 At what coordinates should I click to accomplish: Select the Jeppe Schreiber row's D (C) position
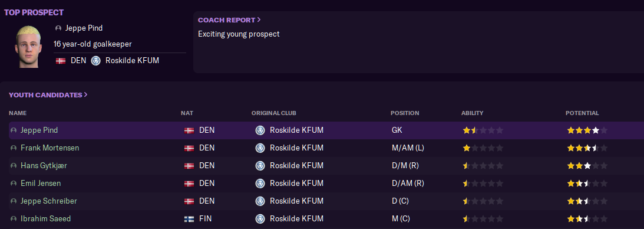pyautogui.click(x=401, y=201)
